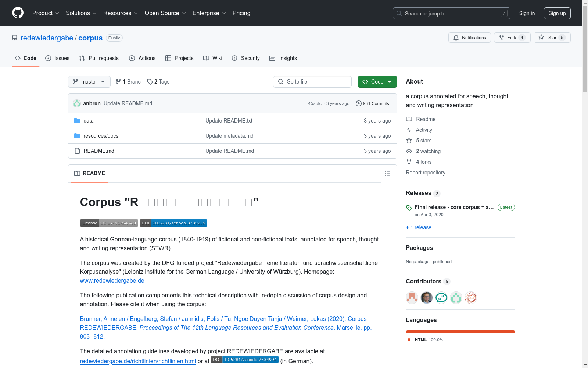
Task: Click the Activity pulse icon
Action: coord(409,130)
